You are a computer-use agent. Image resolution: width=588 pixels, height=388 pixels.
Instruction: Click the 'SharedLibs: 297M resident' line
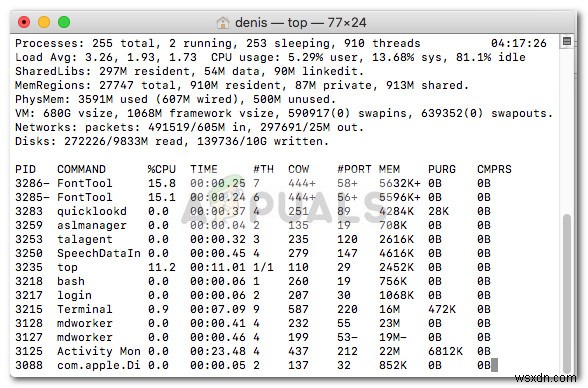coord(189,71)
